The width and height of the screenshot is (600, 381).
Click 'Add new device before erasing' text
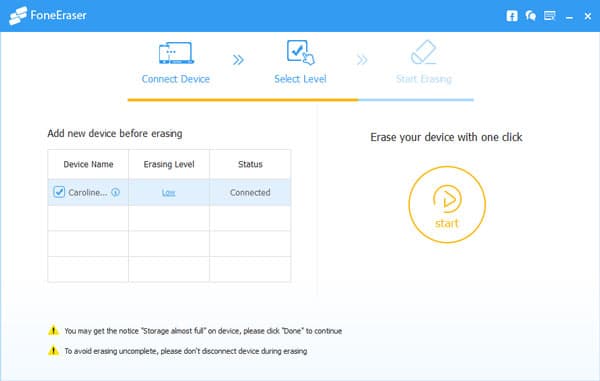click(115, 134)
